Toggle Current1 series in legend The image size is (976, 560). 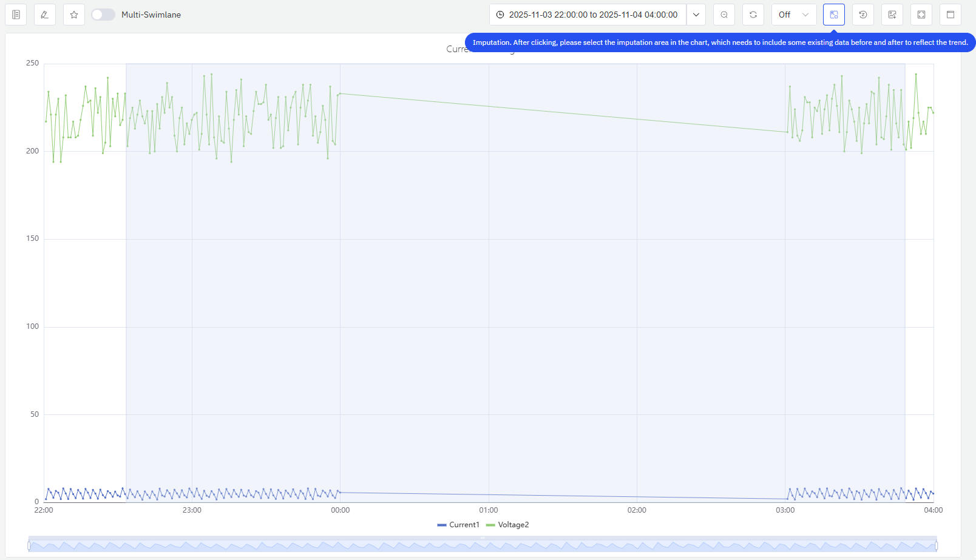[x=458, y=525]
